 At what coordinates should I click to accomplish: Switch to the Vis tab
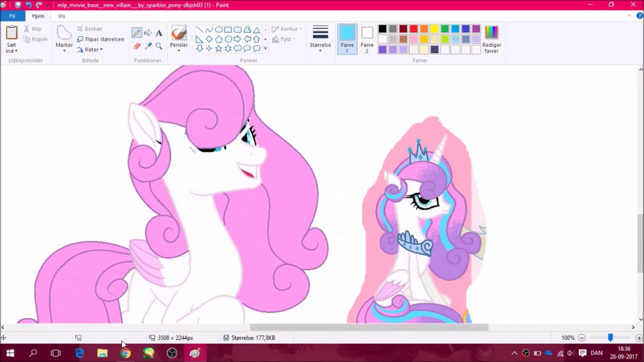click(x=61, y=16)
